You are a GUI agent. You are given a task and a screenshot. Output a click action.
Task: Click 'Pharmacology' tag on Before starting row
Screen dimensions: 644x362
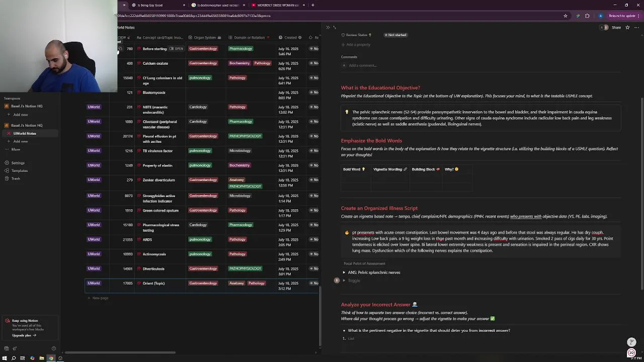pos(240,49)
